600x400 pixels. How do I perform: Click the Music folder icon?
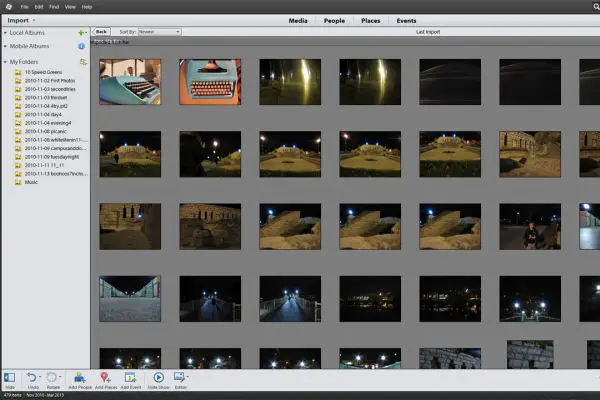(x=18, y=182)
